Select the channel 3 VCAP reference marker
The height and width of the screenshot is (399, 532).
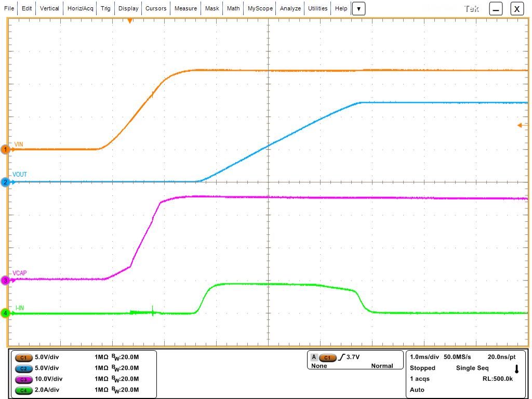tap(6, 281)
